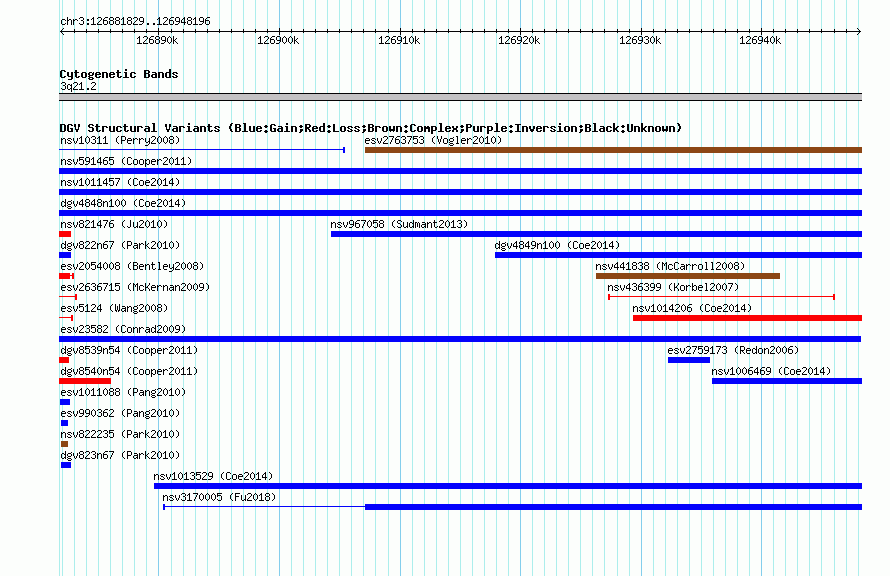This screenshot has height=576, width=890.
Task: Select the nsv1014206 (Coe2014) red bar
Action: [747, 318]
